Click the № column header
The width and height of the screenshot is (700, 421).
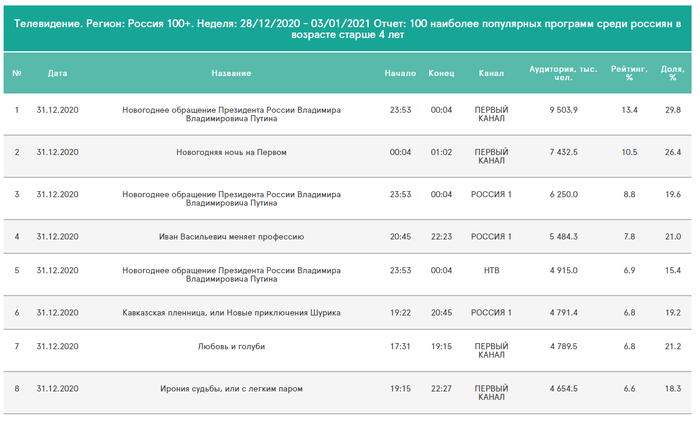pos(17,73)
